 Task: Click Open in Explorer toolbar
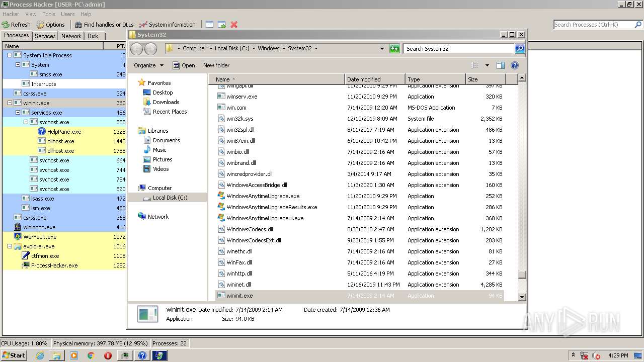184,65
